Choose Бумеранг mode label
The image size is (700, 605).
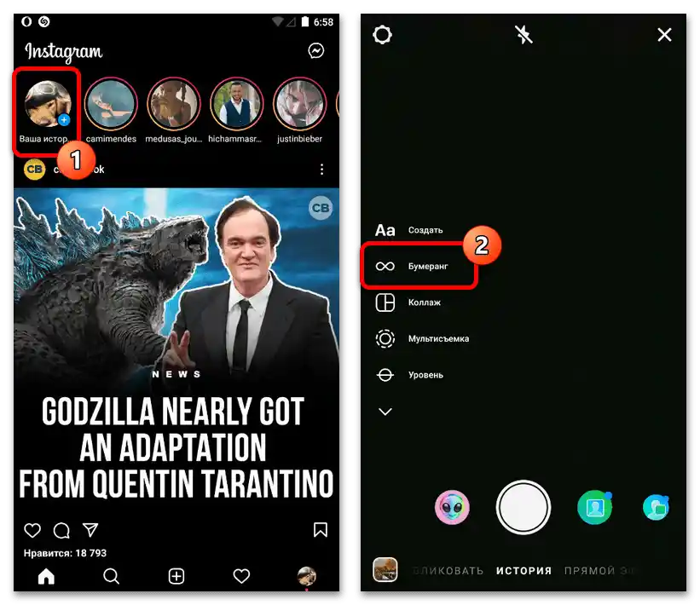click(428, 267)
